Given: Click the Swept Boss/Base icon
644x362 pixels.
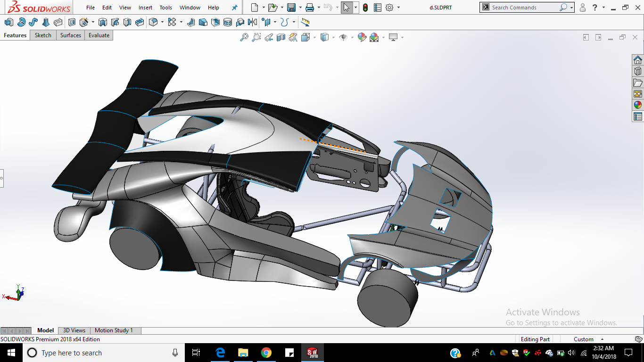Looking at the screenshot, I should 33,22.
